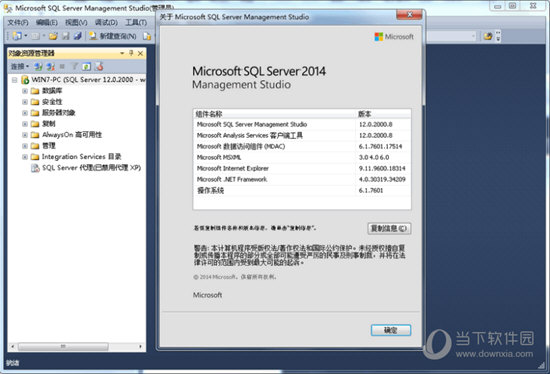This screenshot has height=374, width=550.
Task: Open the Object Explorer window position dropdown
Action: pyautogui.click(x=122, y=53)
